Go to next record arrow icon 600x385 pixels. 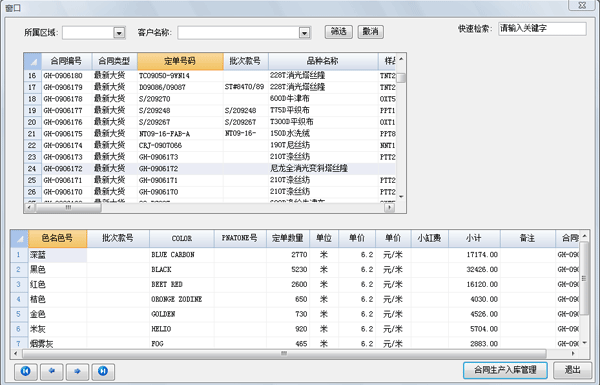[x=77, y=371]
